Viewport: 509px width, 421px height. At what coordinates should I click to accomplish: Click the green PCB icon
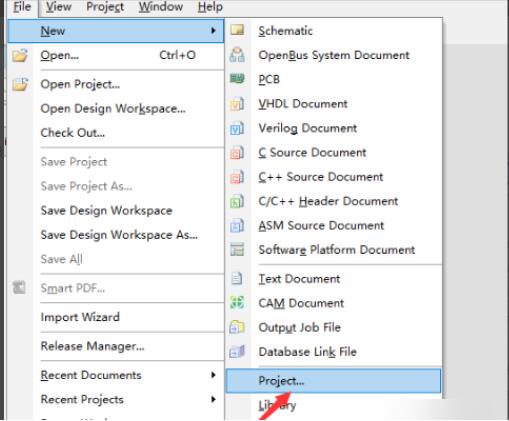(237, 79)
